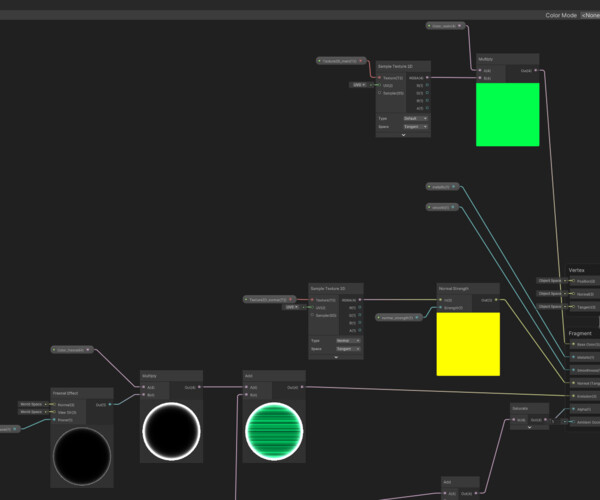Click the Vertex block heading
Image resolution: width=600 pixels, height=500 pixels.
pos(577,270)
